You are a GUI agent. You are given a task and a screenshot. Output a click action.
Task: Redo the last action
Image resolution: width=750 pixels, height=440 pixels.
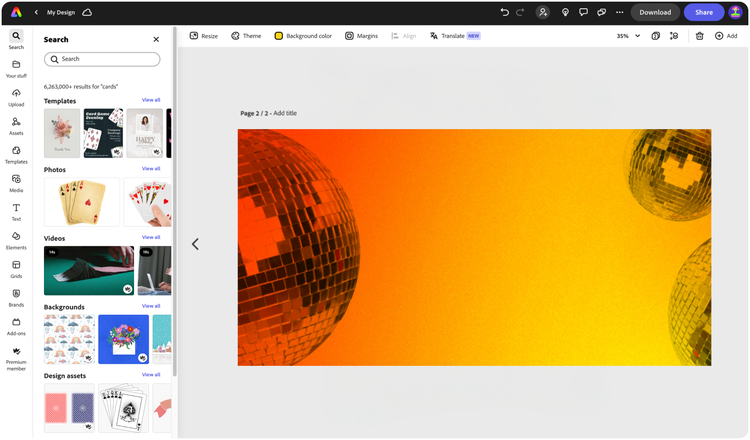(x=520, y=12)
